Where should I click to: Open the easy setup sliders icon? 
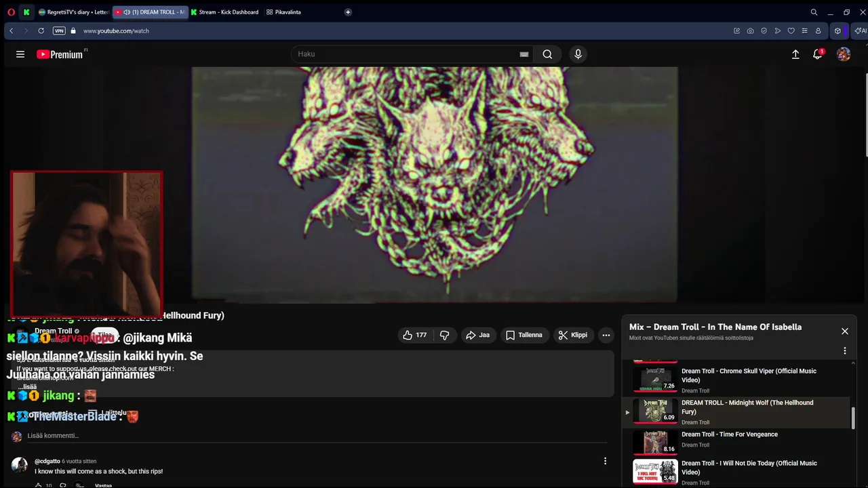[x=804, y=30]
